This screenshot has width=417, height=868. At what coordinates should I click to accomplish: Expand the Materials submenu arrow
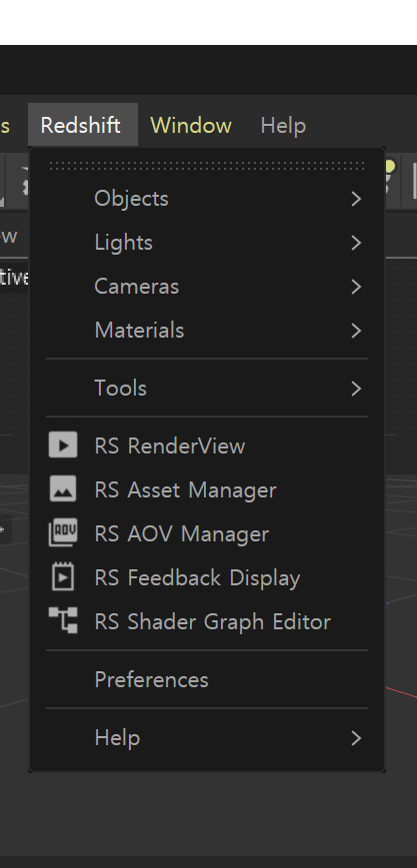click(357, 331)
